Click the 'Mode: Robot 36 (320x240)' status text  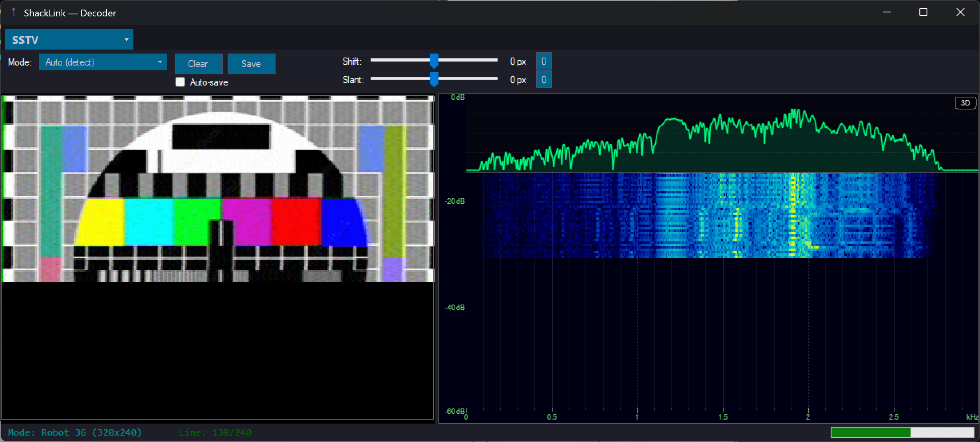(x=75, y=432)
